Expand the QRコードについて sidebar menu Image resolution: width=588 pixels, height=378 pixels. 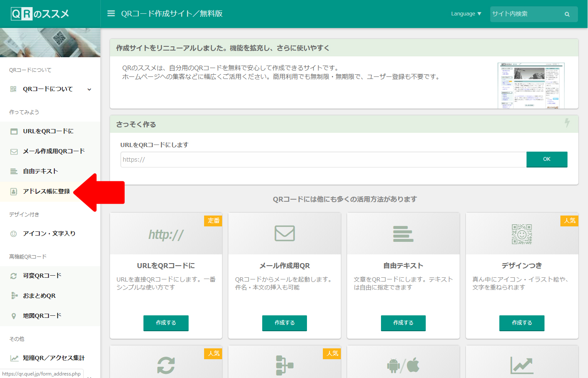[50, 89]
